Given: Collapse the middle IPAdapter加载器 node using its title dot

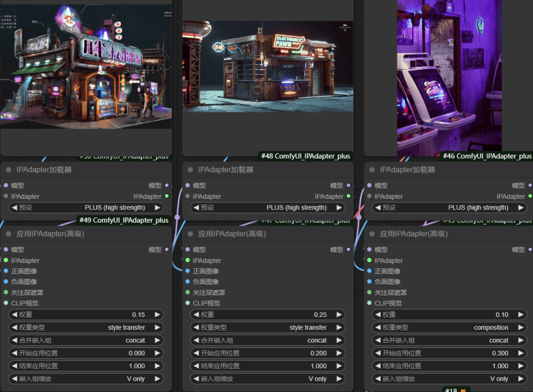Looking at the screenshot, I should click(x=190, y=170).
